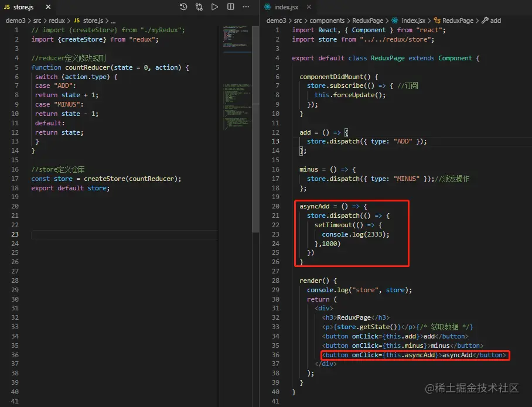This screenshot has height=407, width=532.
Task: Close the index.jsx tab
Action: 309,7
